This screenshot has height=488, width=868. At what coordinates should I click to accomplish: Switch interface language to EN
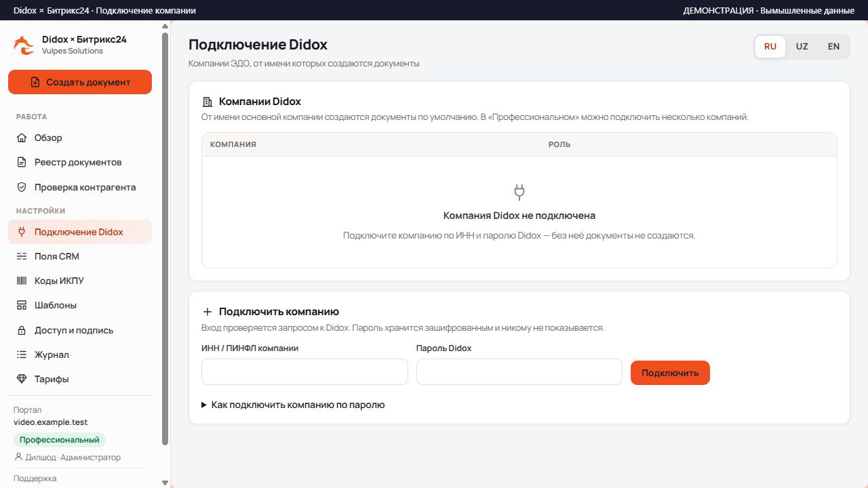pyautogui.click(x=834, y=47)
